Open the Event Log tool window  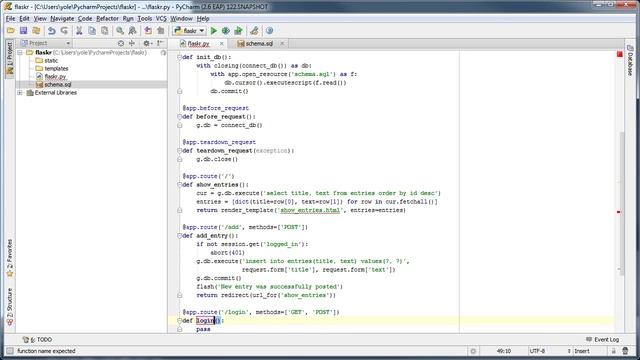click(602, 340)
